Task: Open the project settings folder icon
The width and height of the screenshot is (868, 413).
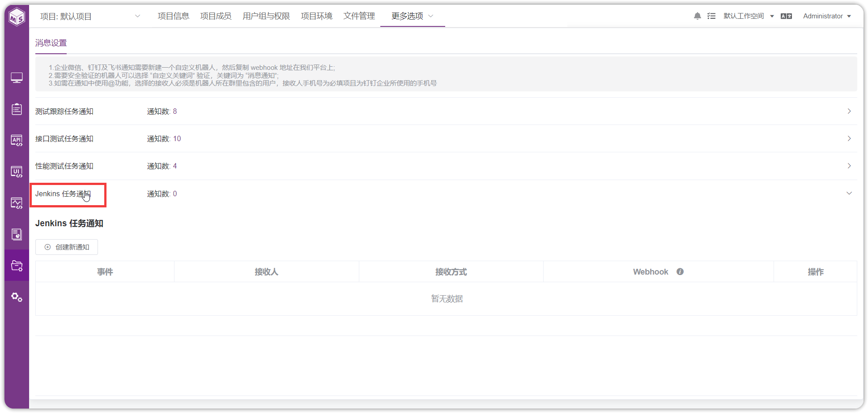Action: [17, 266]
